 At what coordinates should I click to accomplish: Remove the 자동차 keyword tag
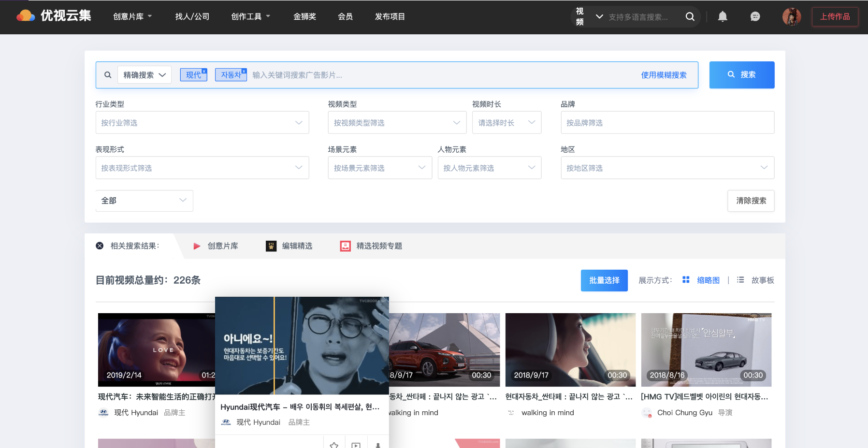[244, 71]
